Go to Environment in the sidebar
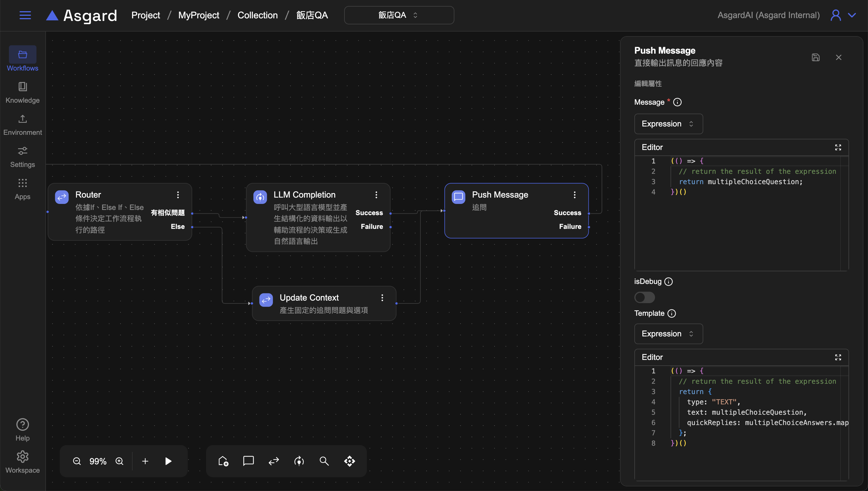Screen dimensions: 868x491 [23, 124]
